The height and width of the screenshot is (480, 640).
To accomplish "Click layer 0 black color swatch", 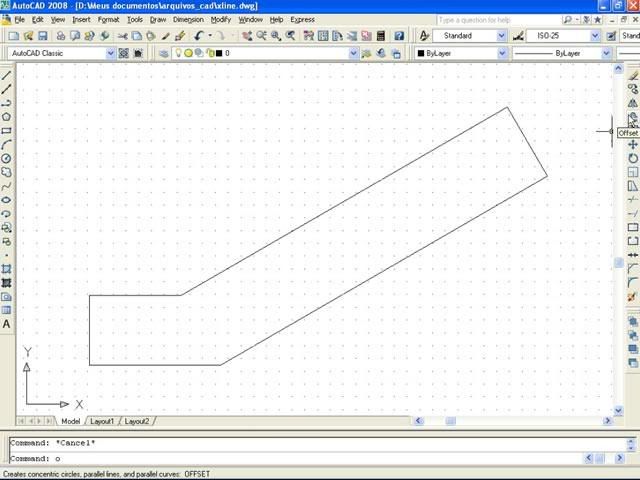I will pos(219,53).
